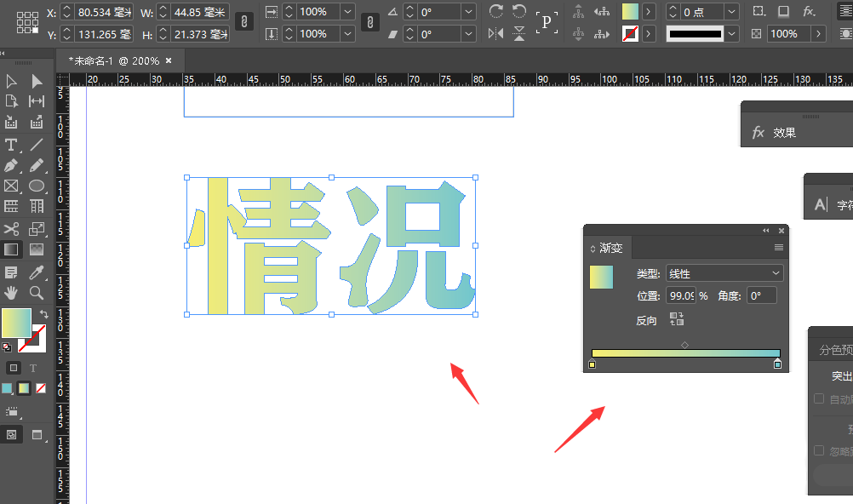Select the Type tool in the toolbar
The height and width of the screenshot is (504, 853).
click(10, 145)
